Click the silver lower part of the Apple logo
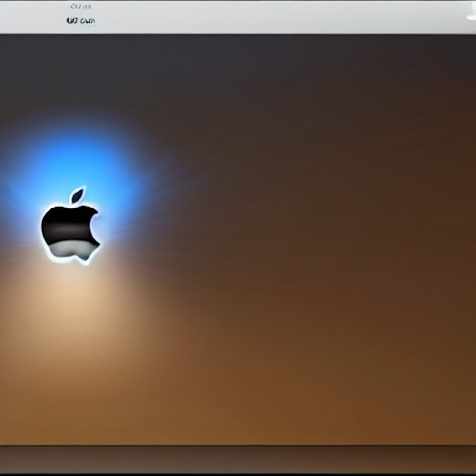This screenshot has height=476, width=476. point(70,249)
